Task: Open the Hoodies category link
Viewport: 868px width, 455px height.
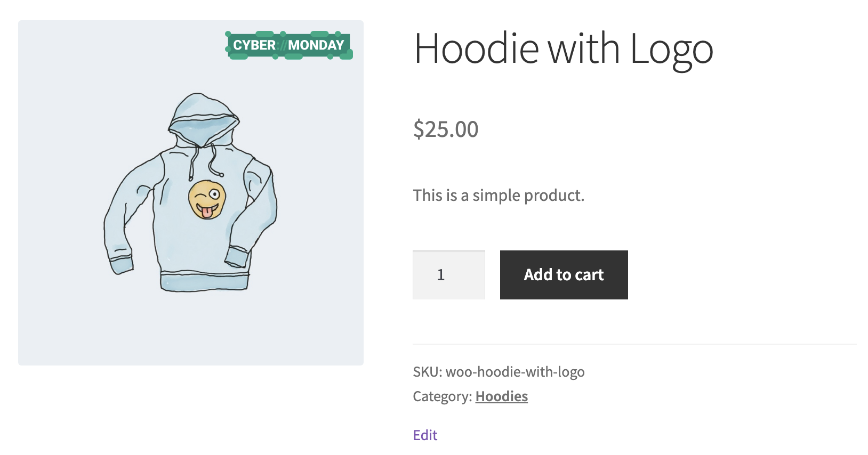Action: click(501, 396)
